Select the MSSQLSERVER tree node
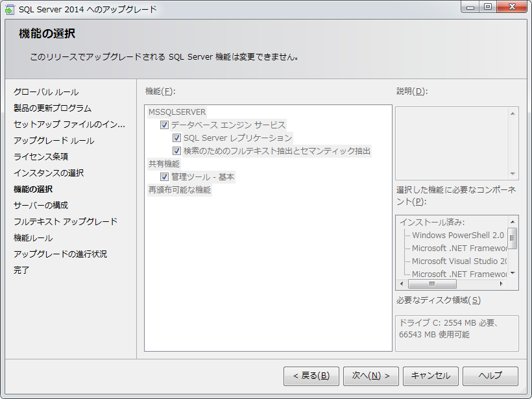This screenshot has width=532, height=399. click(x=176, y=112)
